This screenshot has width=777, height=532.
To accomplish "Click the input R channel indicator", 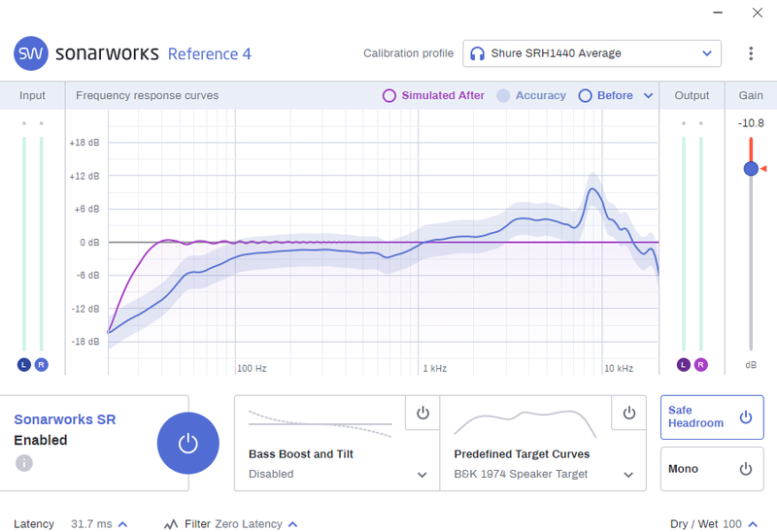I will [41, 365].
